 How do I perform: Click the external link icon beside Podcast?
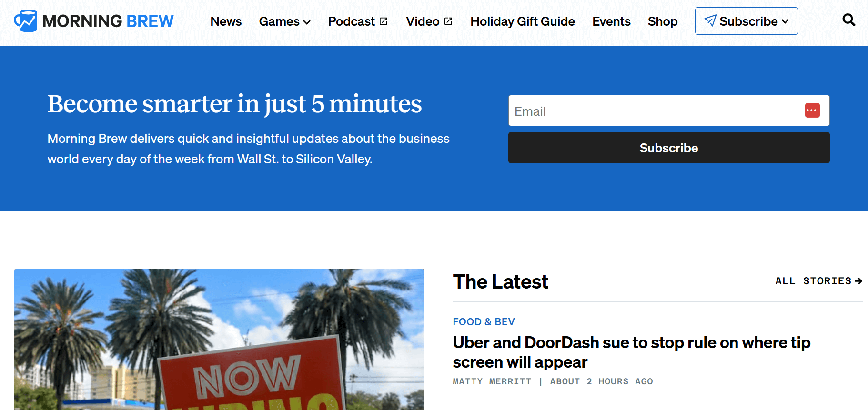pos(384,21)
